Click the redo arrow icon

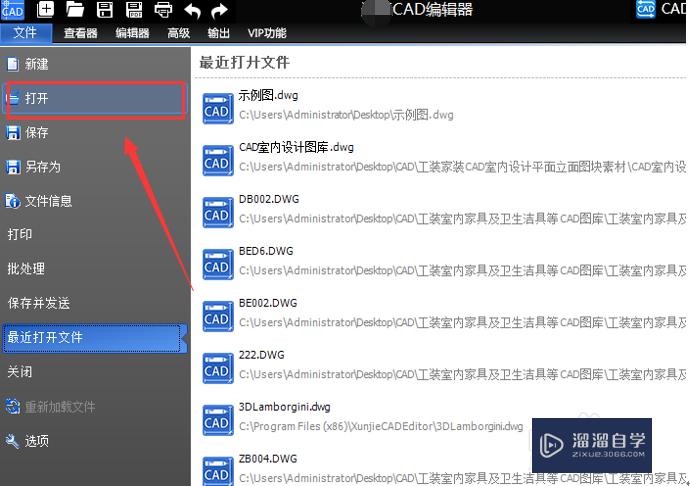coord(219,10)
